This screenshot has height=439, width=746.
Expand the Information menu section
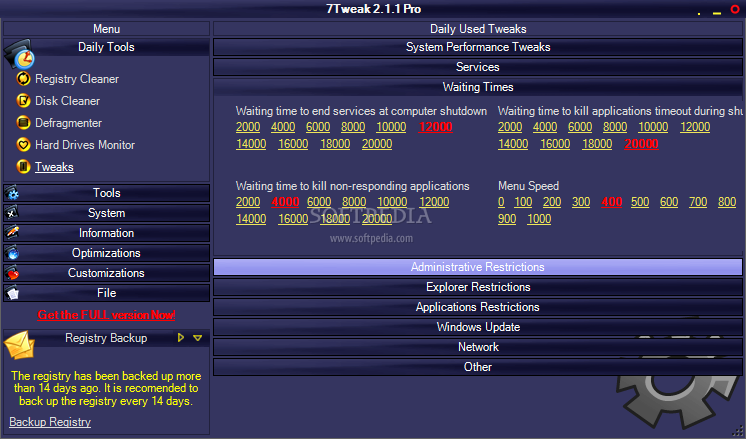[107, 233]
